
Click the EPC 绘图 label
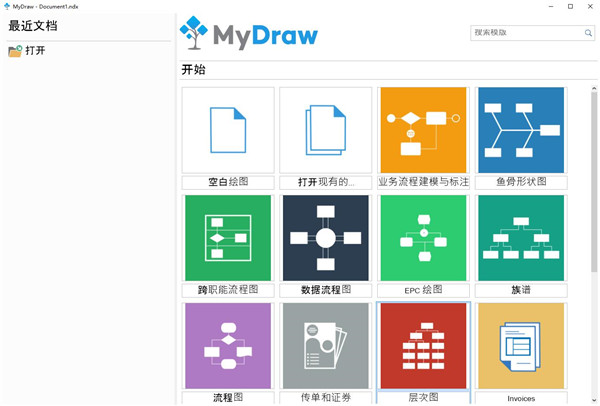423,290
